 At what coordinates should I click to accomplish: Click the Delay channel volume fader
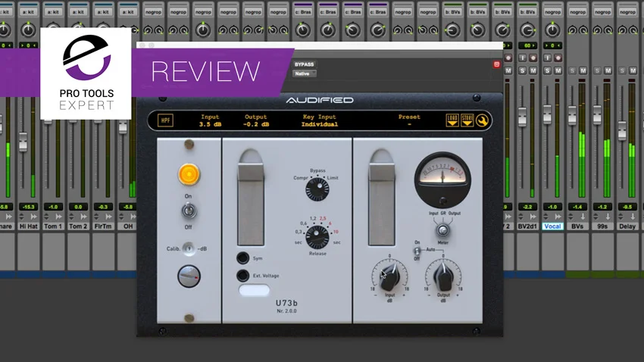point(622,130)
